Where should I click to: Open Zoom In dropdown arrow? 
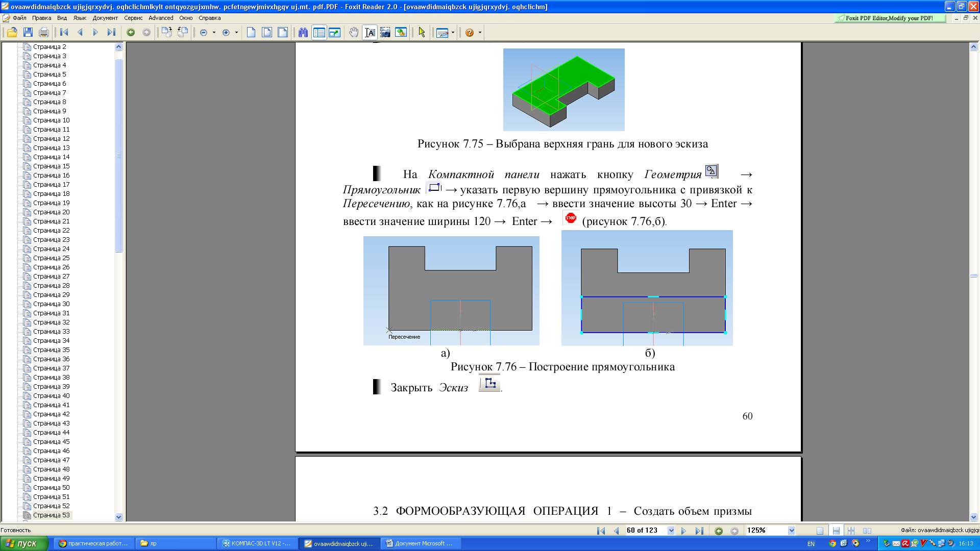[236, 32]
